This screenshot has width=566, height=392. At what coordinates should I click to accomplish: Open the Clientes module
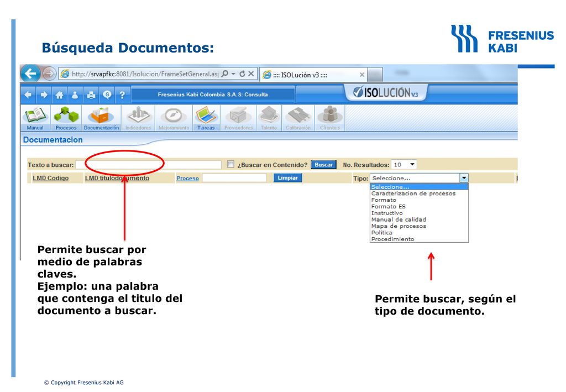pyautogui.click(x=329, y=118)
